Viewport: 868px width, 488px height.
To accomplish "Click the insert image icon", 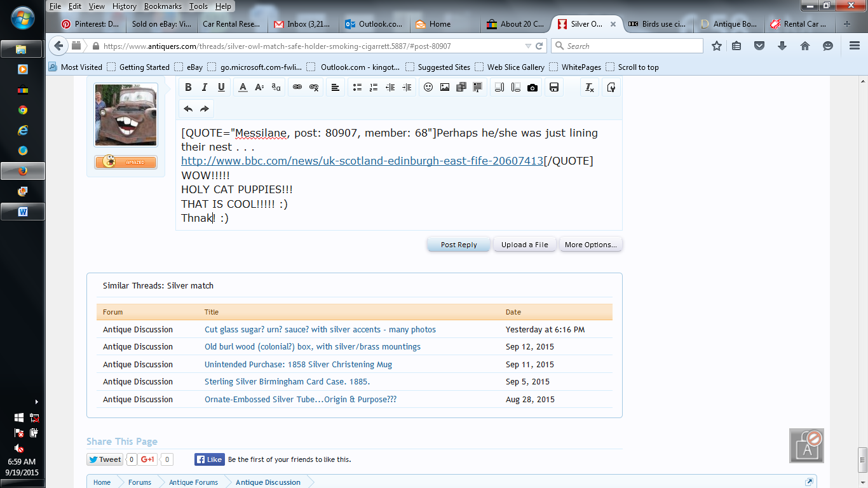I will pyautogui.click(x=445, y=88).
